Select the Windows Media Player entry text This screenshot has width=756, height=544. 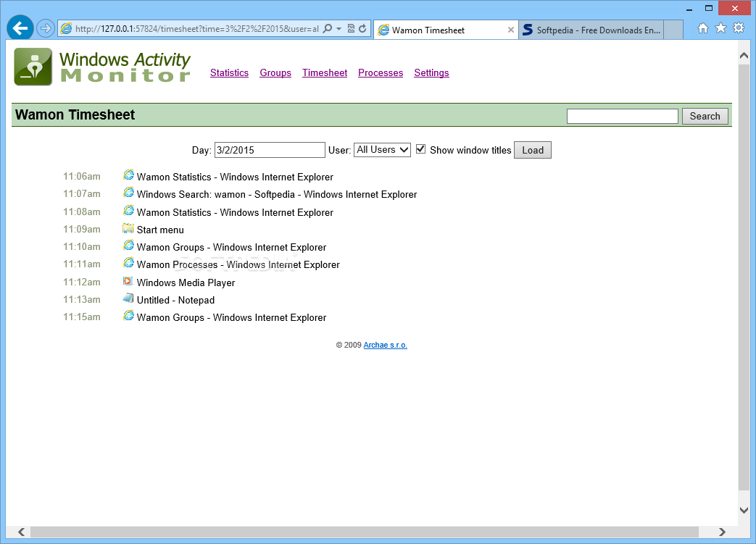tap(186, 283)
